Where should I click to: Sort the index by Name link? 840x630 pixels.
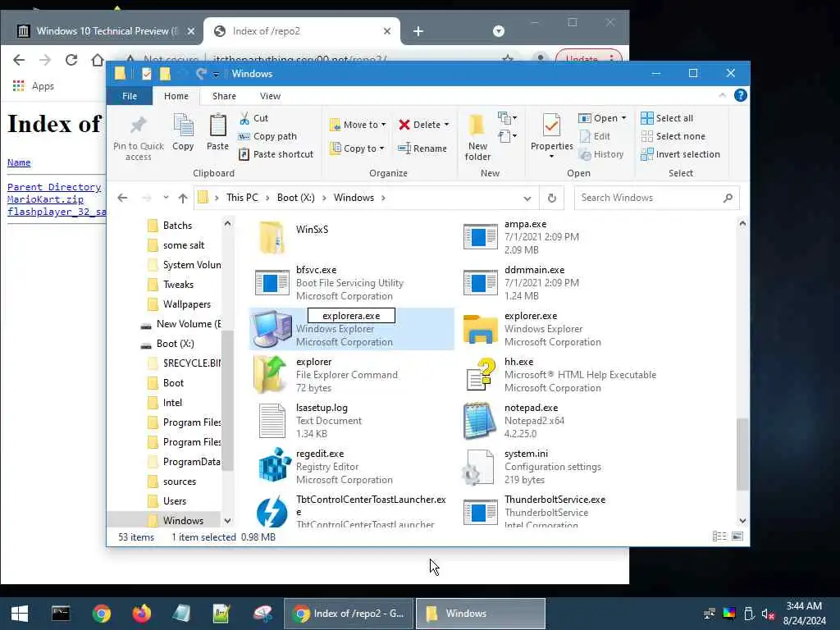[x=19, y=162]
